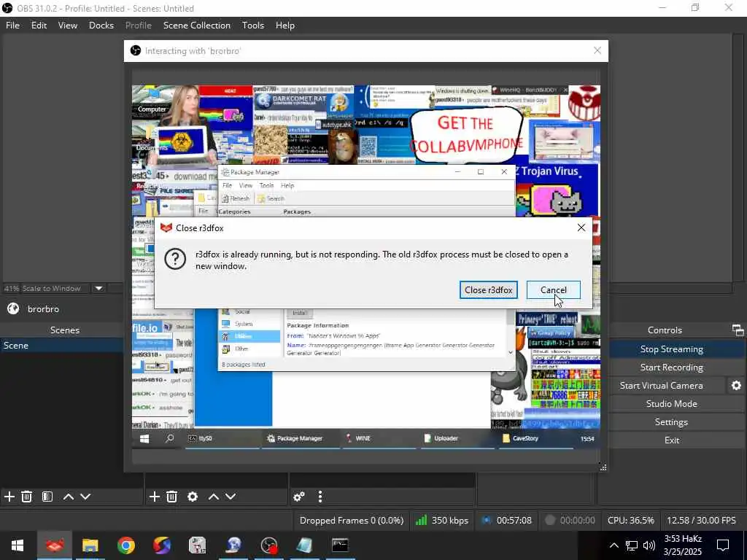
Task: Close the Close r3dfox dialog with X
Action: click(581, 227)
